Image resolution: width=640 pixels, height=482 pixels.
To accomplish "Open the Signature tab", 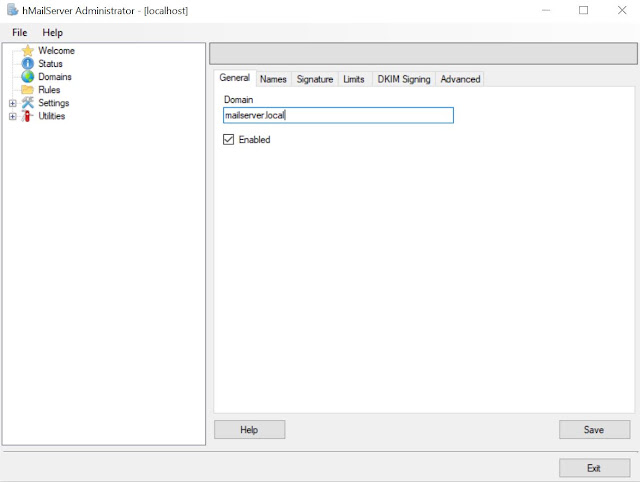I will (x=315, y=79).
